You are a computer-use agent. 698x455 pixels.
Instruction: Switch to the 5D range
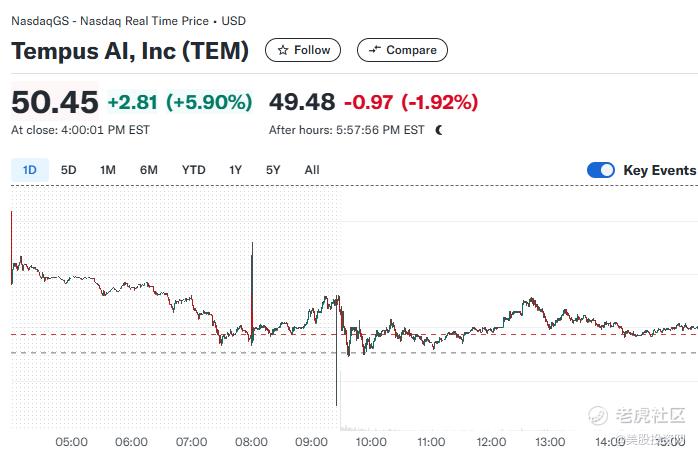click(68, 170)
